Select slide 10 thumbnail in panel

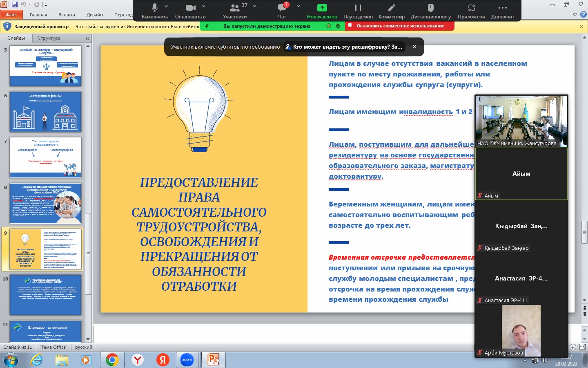point(45,294)
